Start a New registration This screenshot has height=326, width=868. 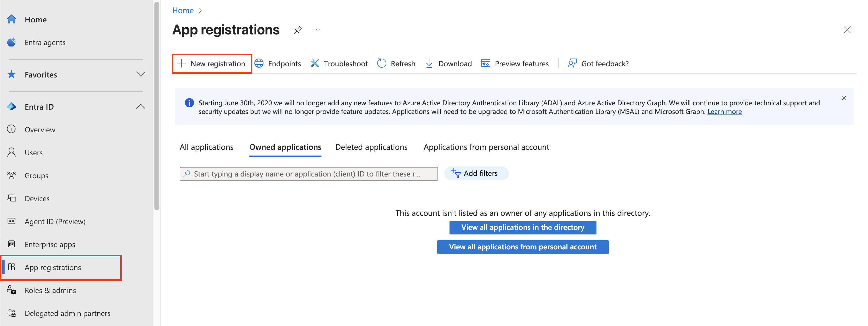click(212, 63)
